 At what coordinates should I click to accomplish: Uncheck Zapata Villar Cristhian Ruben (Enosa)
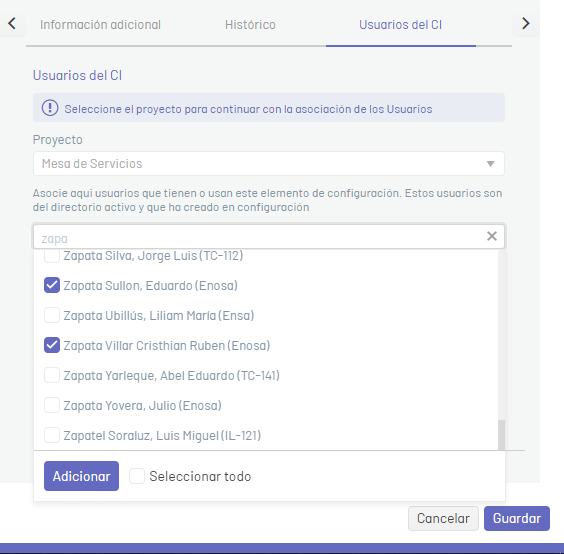[x=52, y=345]
